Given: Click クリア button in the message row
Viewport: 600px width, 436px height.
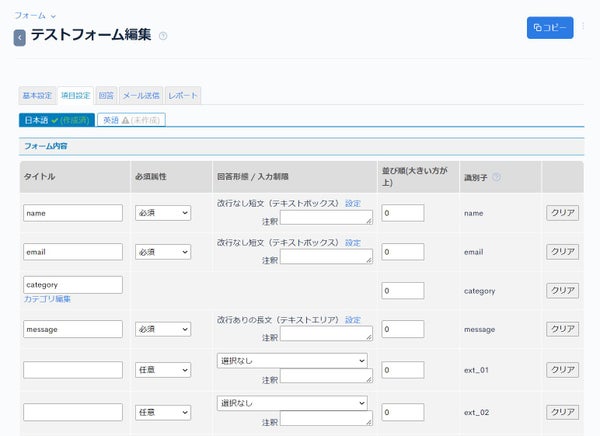Looking at the screenshot, I should (562, 329).
